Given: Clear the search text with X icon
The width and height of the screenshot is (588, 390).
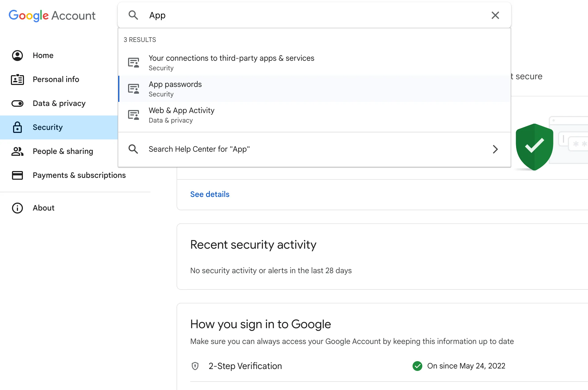Looking at the screenshot, I should 495,15.
